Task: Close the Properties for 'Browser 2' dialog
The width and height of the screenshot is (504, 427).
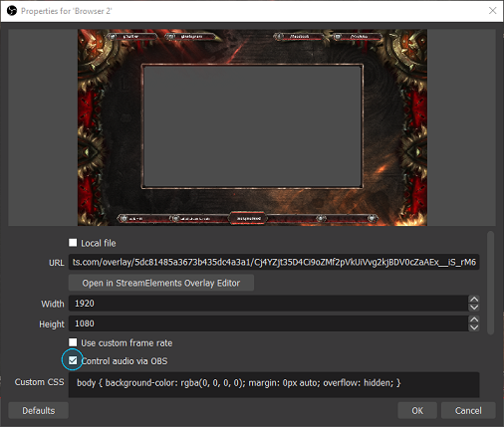Action: coord(493,11)
